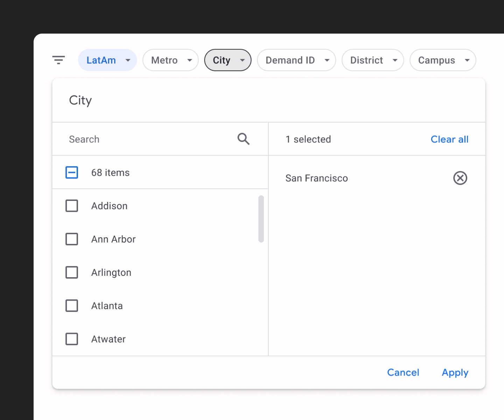Click the search magnifier icon
Viewport: 504px width, 420px height.
243,139
